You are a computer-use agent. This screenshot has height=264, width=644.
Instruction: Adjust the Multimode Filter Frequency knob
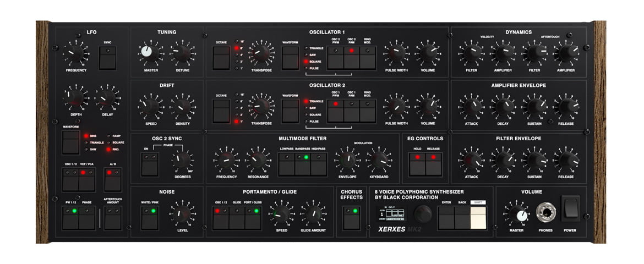(226, 159)
